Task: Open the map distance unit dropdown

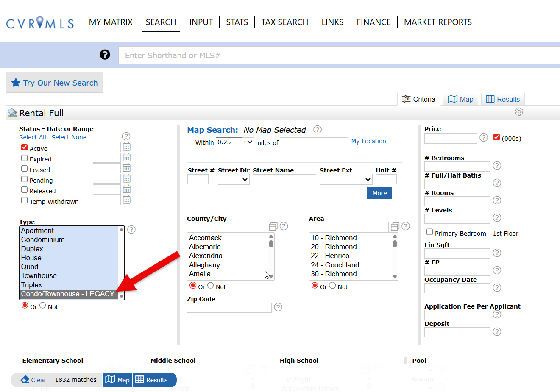Action: (x=249, y=142)
